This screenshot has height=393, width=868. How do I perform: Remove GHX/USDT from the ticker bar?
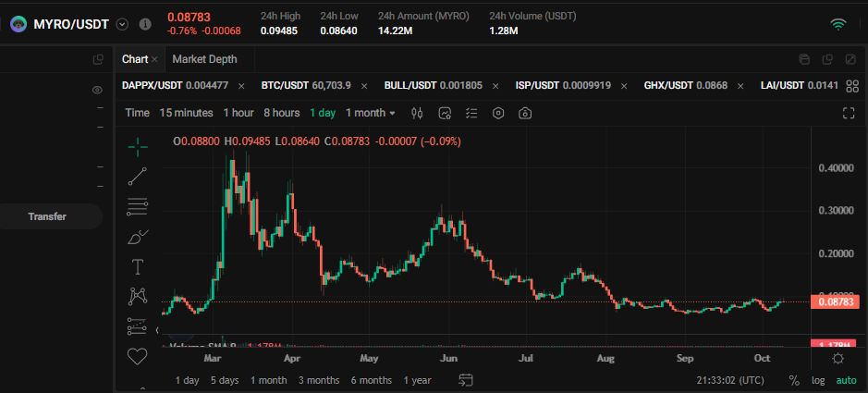tap(740, 86)
